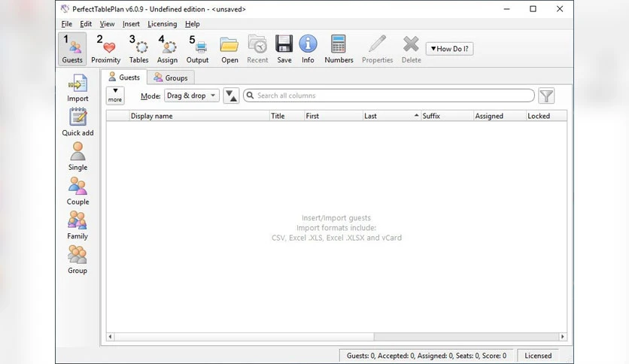Image resolution: width=629 pixels, height=364 pixels.
Task: Open the File menu
Action: [x=67, y=24]
